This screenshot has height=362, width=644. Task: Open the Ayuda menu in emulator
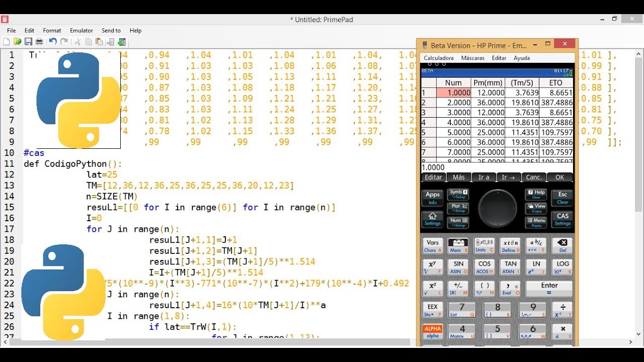522,58
